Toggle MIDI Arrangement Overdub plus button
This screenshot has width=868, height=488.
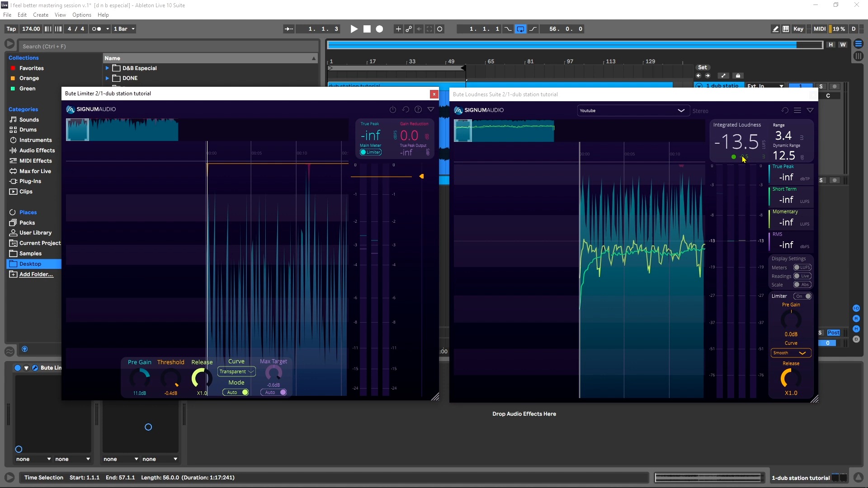tap(398, 29)
